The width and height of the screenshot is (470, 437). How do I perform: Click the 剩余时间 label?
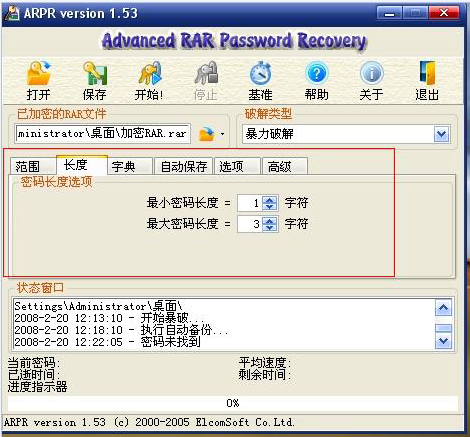[x=265, y=375]
